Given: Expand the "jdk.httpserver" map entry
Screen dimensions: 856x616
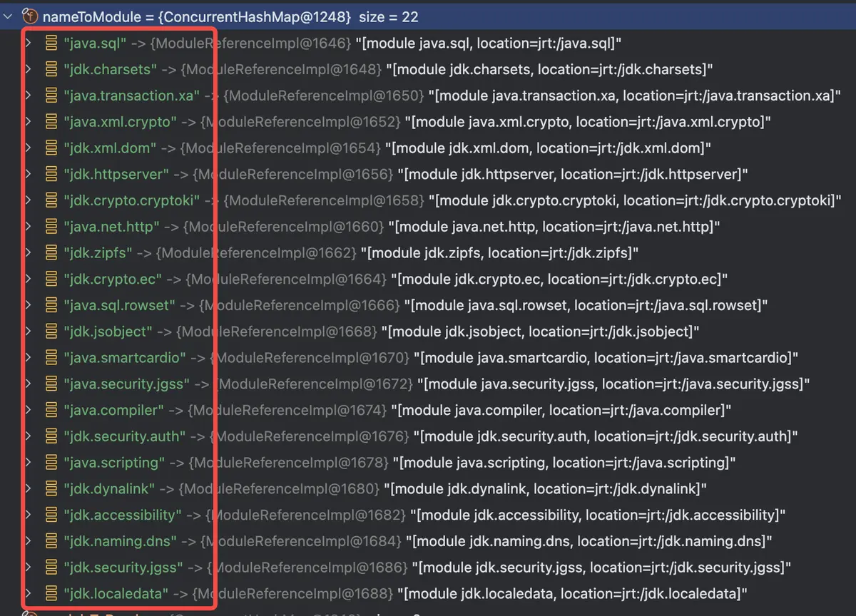Looking at the screenshot, I should [27, 173].
